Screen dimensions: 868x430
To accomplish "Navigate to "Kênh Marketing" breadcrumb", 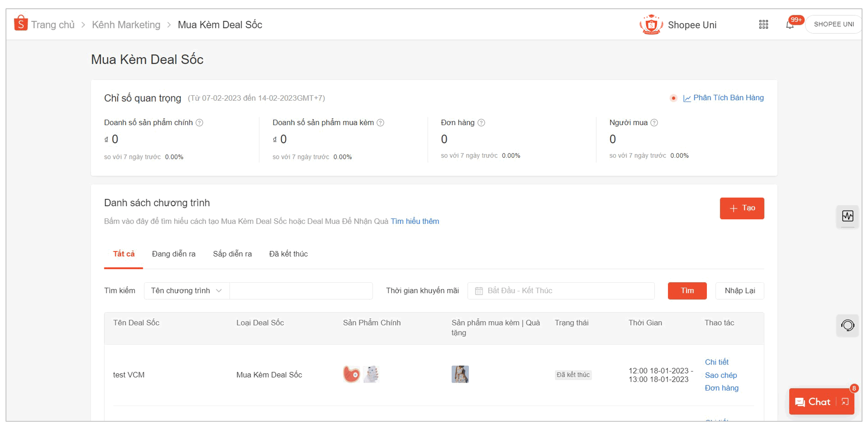I will [x=126, y=24].
